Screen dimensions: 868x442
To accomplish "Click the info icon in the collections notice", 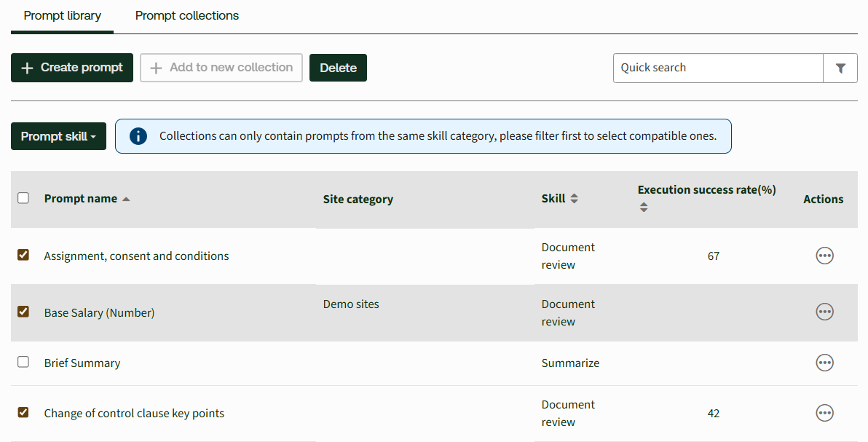I will click(x=138, y=136).
